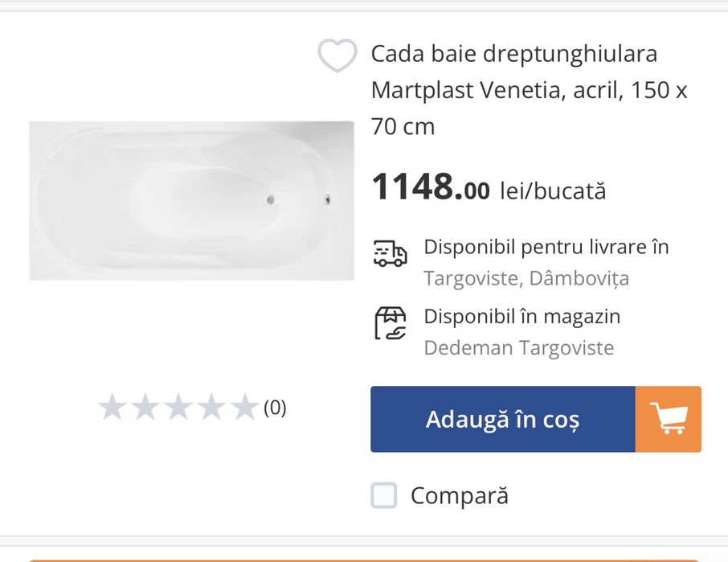Rate product with the first star
This screenshot has width=728, height=562.
tap(112, 408)
